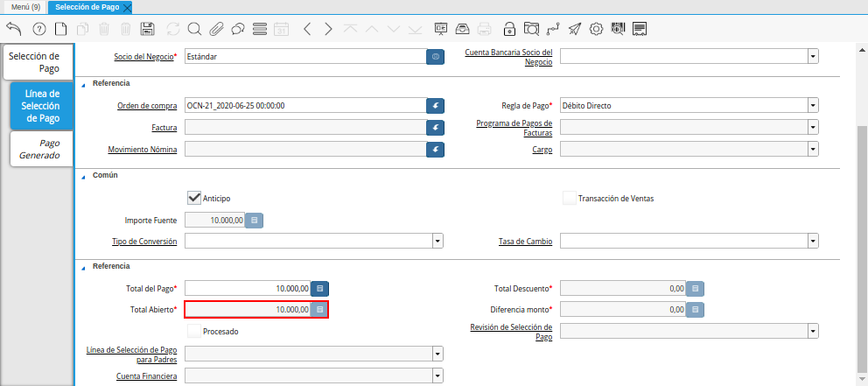Screen dimensions: 868x386
Task: Open calculator next to Diferencia monto
Action: 696,310
